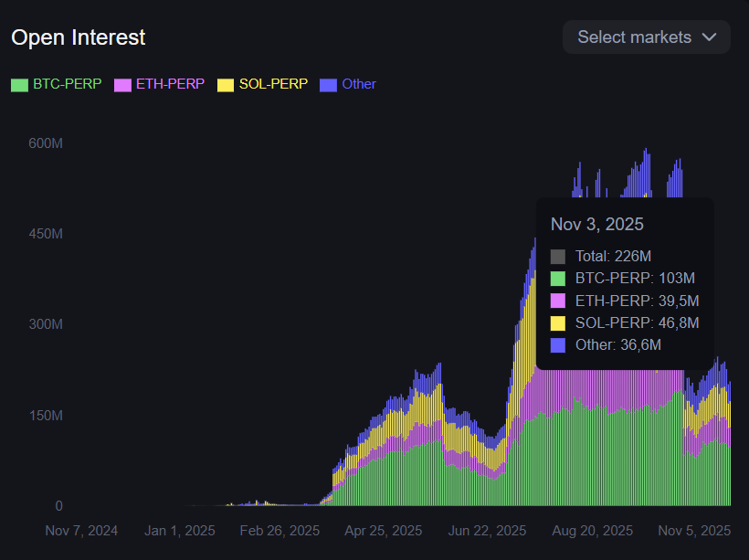Click the yellow SOL-PERP legend swatch
749x560 pixels.
(x=227, y=84)
